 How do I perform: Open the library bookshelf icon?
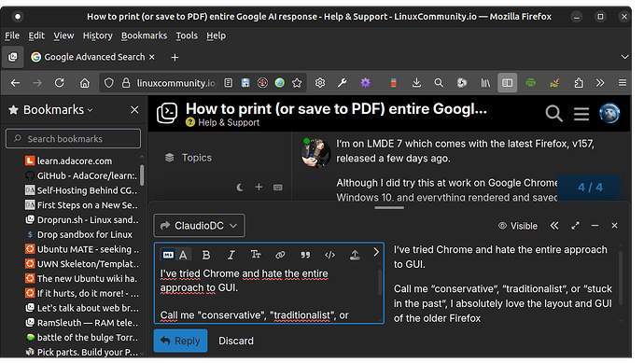[x=485, y=83]
